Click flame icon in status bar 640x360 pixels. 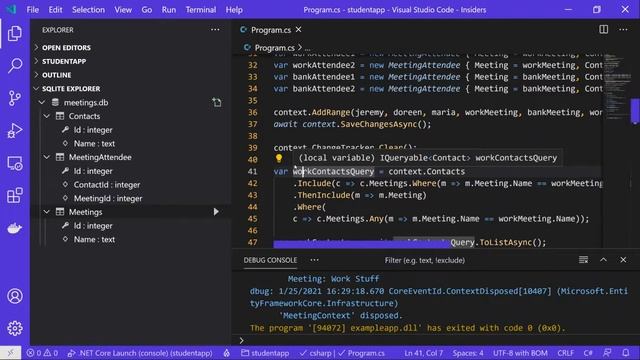tap(227, 353)
